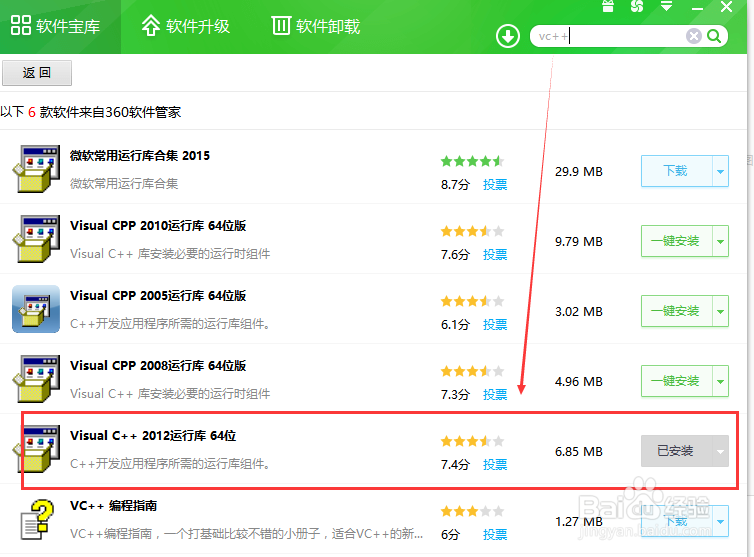Clear the vc++ search text
Image resolution: width=754 pixels, height=557 pixels.
(x=693, y=36)
